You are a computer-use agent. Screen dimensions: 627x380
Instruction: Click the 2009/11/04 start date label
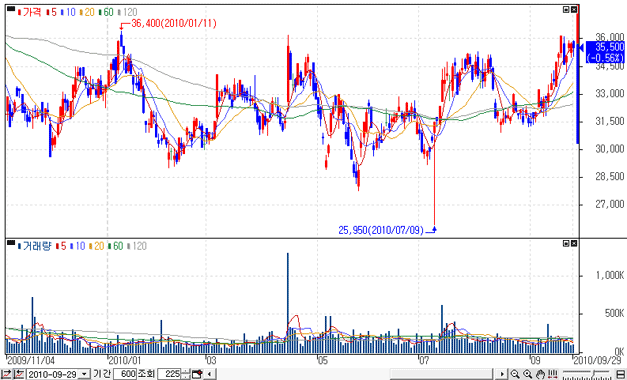pyautogui.click(x=30, y=360)
